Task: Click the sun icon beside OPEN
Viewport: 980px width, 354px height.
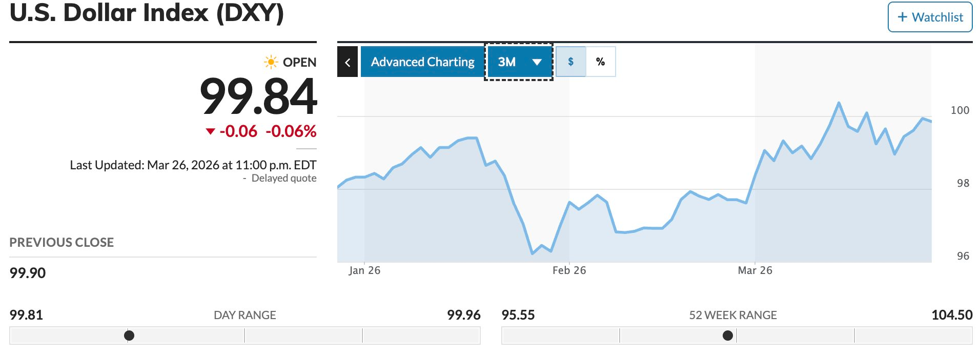Action: (271, 62)
